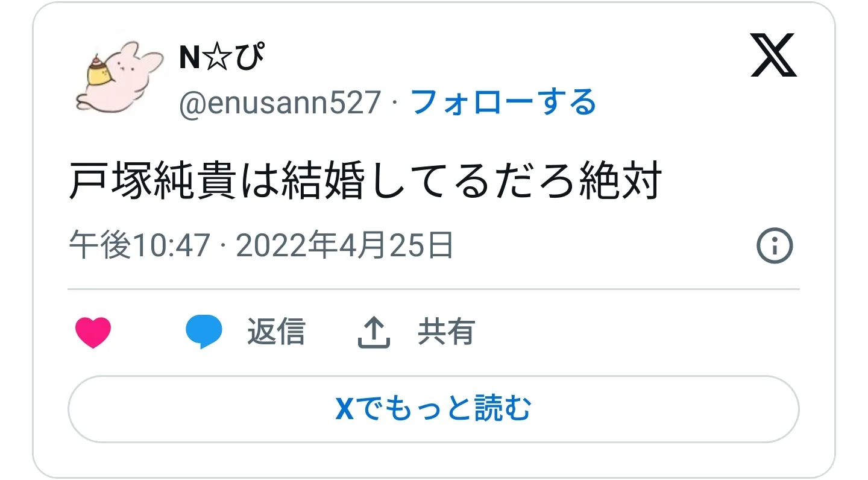The image size is (868, 480).
Task: Click the 共有 share label
Action: coord(447,332)
